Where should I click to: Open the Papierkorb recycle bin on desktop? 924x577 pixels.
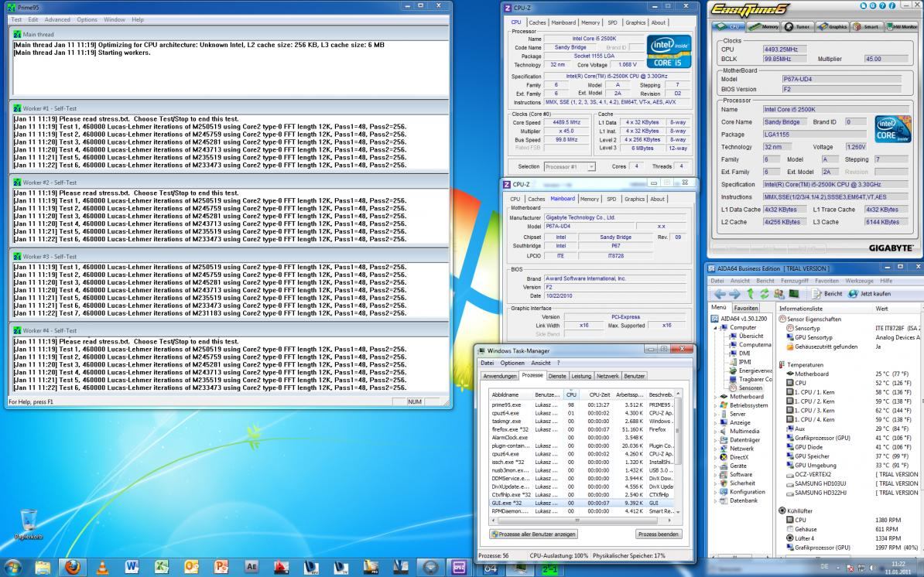pos(29,524)
